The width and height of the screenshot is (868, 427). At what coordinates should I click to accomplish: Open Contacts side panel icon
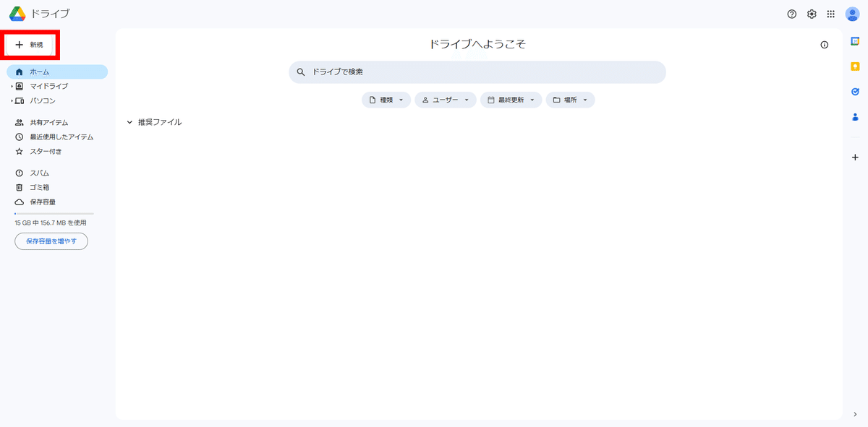point(855,117)
